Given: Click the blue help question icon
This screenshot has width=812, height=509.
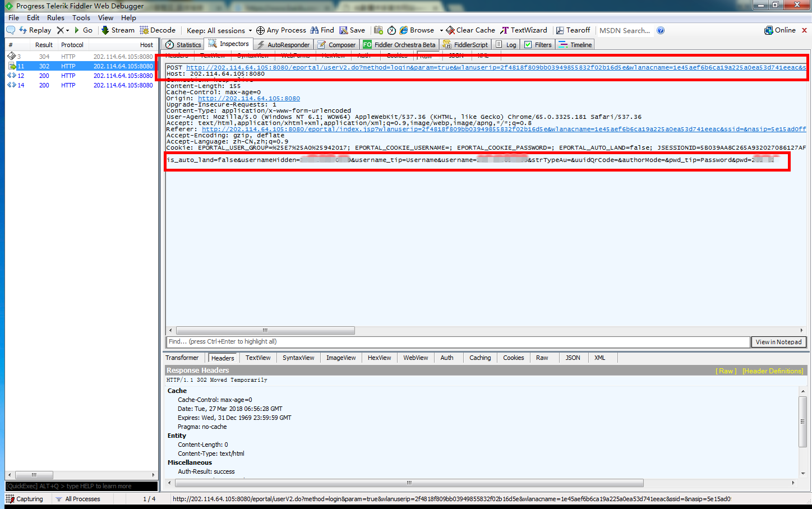Looking at the screenshot, I should pyautogui.click(x=661, y=30).
